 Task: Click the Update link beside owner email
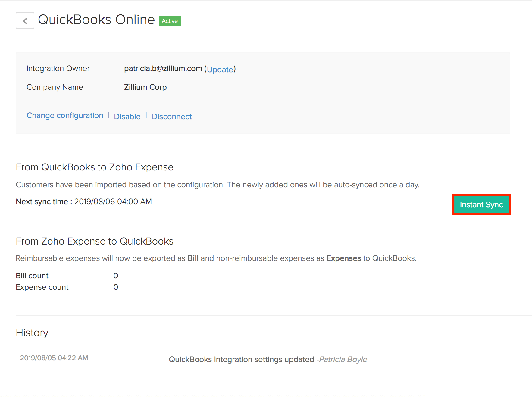coord(220,70)
